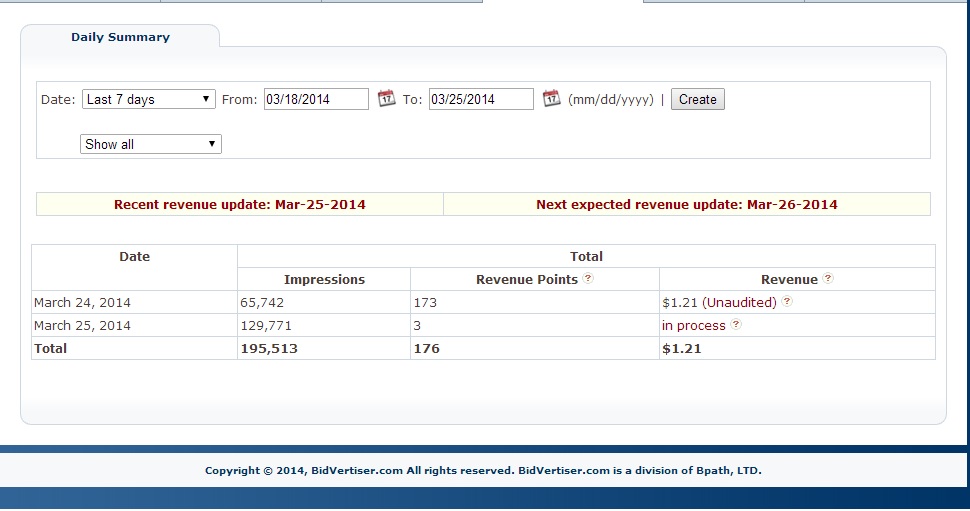Click help icon beside Revenue column header
This screenshot has height=511, width=970.
tap(828, 279)
